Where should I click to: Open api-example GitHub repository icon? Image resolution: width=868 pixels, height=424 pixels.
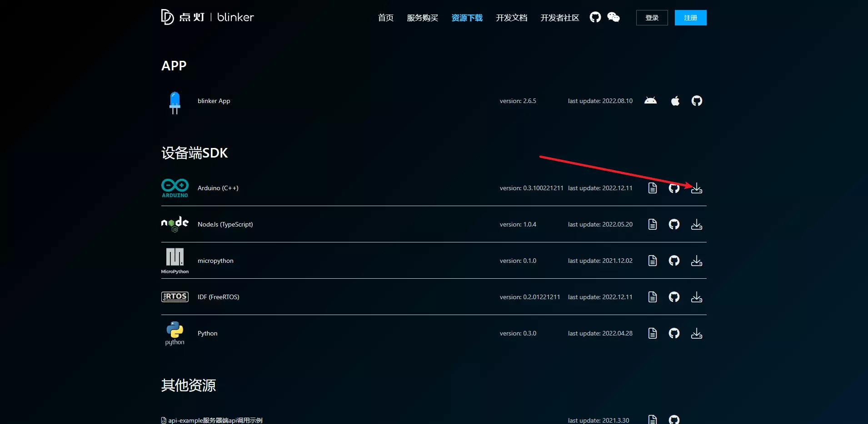674,419
